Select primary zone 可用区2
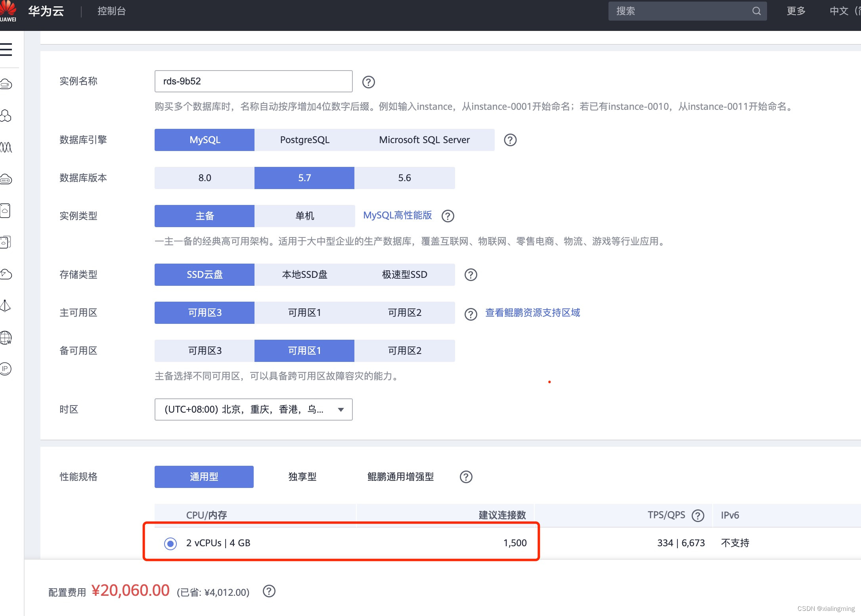This screenshot has width=861, height=616. (405, 313)
